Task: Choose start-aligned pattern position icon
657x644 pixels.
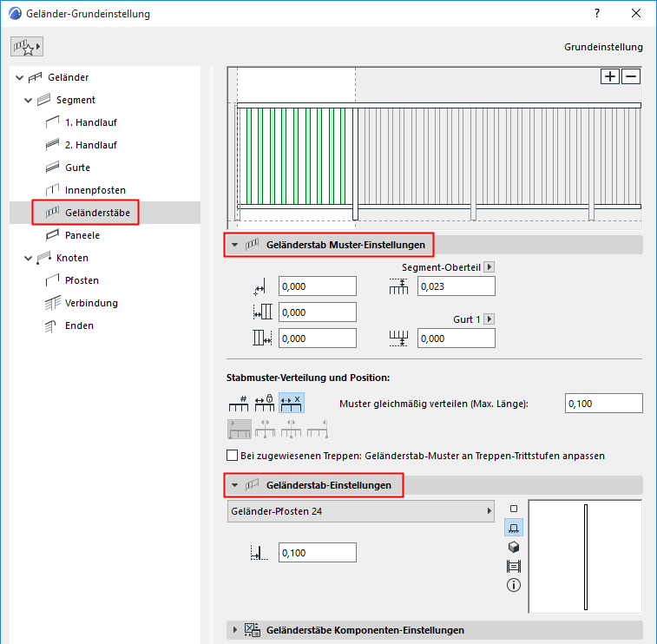Action: pos(240,429)
